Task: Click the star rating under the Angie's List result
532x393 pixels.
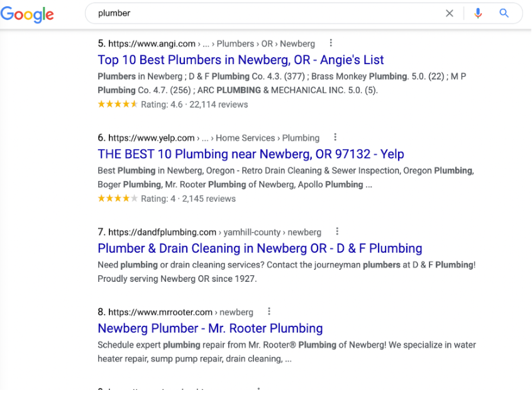Action: tap(118, 104)
